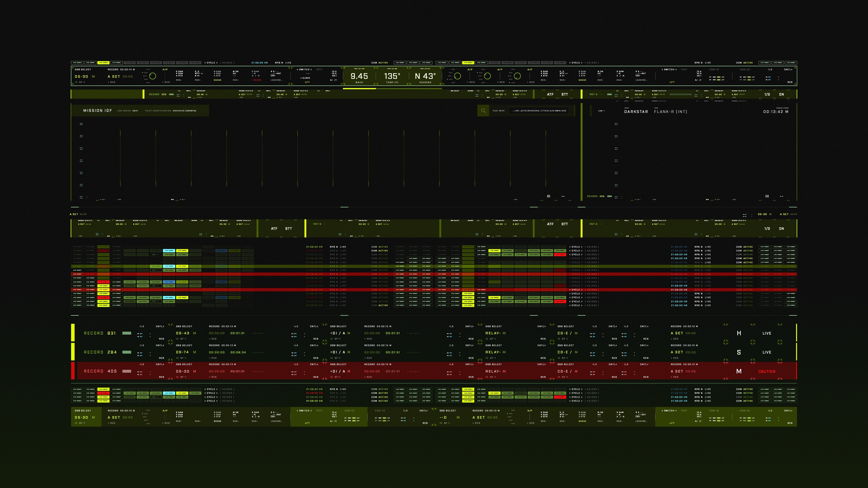Click pilot identification MAVERICK [402814]
The width and height of the screenshot is (868, 488).
(184, 110)
